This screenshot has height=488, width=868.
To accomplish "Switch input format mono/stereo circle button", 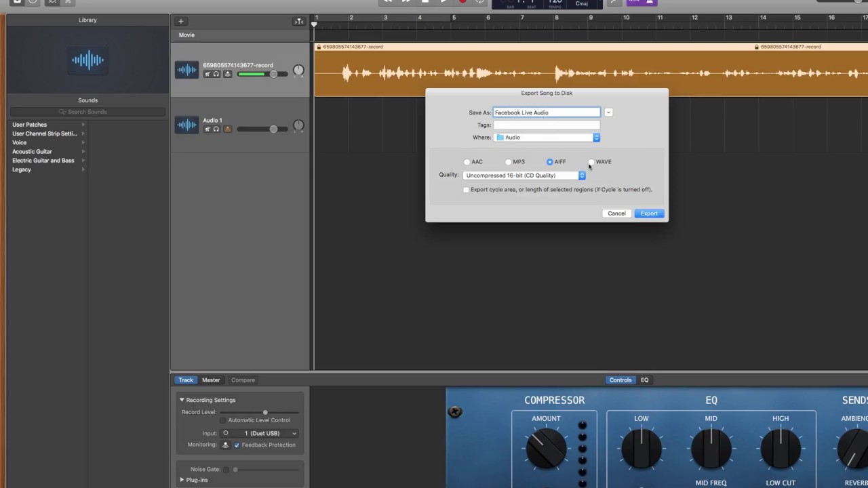I will pyautogui.click(x=226, y=433).
